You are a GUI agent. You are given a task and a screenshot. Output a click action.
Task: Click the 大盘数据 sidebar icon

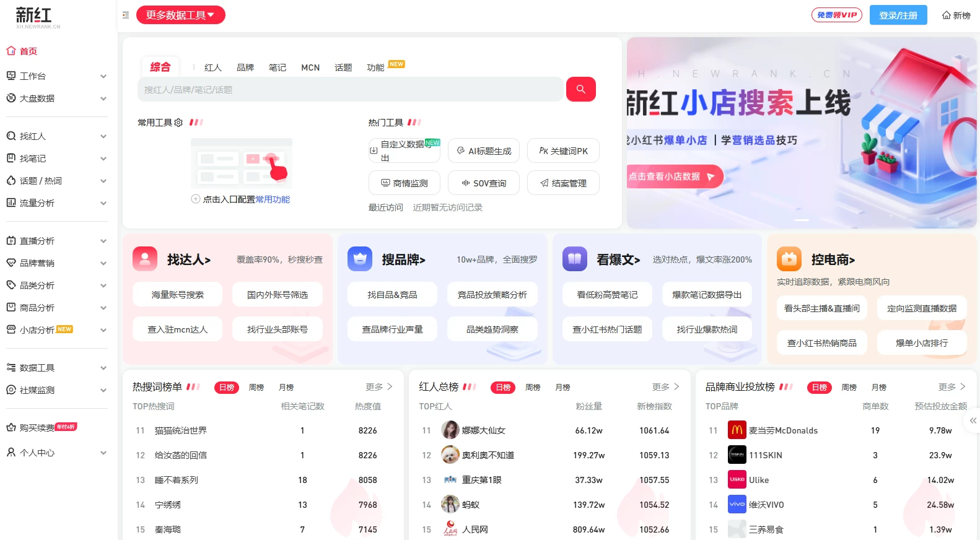11,98
